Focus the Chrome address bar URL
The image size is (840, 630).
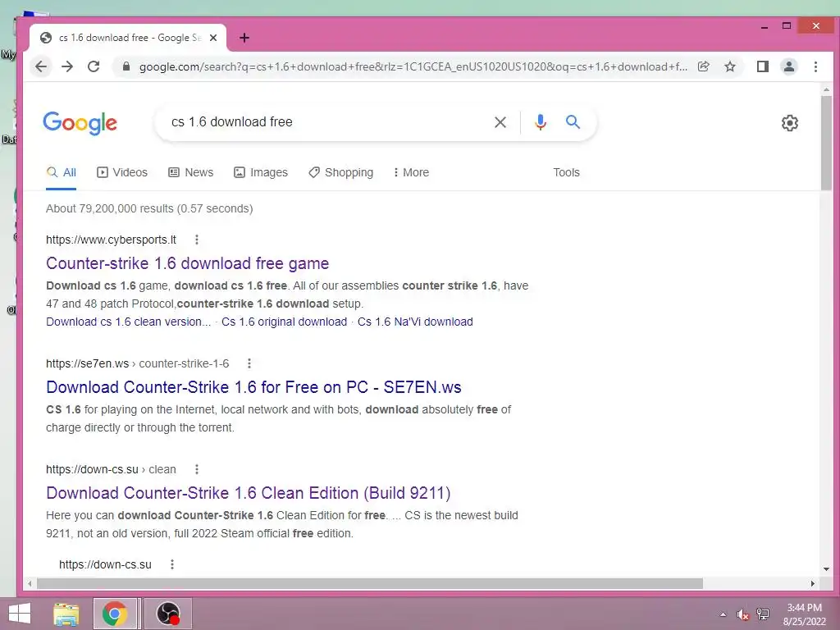pos(413,66)
